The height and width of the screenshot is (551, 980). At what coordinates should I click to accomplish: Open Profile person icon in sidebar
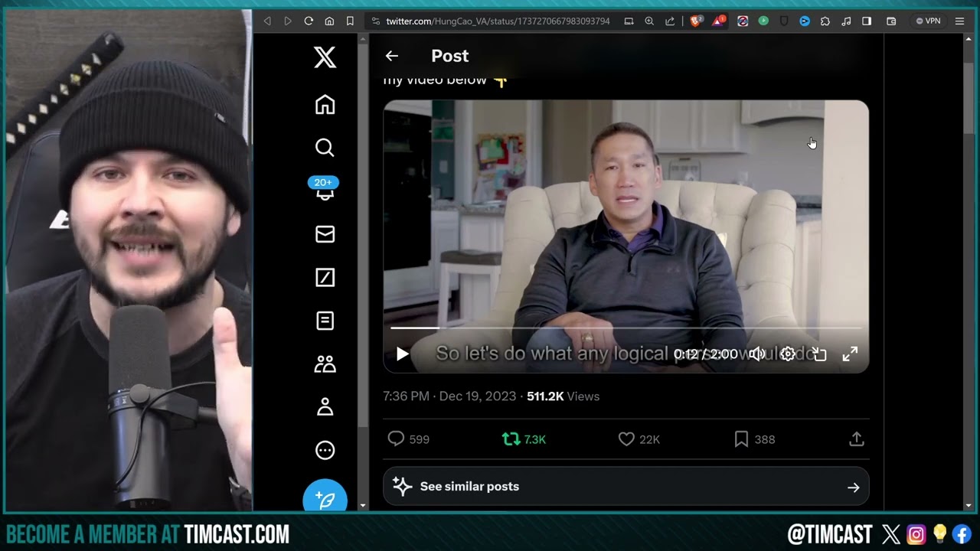[x=325, y=407]
